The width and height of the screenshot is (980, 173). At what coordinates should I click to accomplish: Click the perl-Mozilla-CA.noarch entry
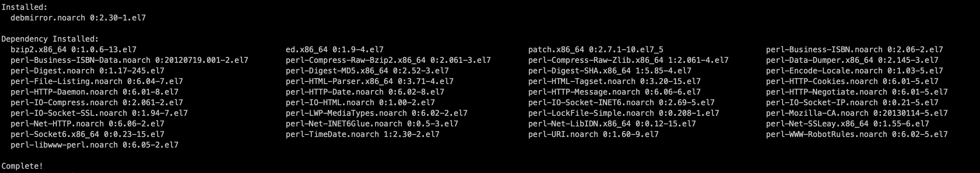(x=857, y=113)
